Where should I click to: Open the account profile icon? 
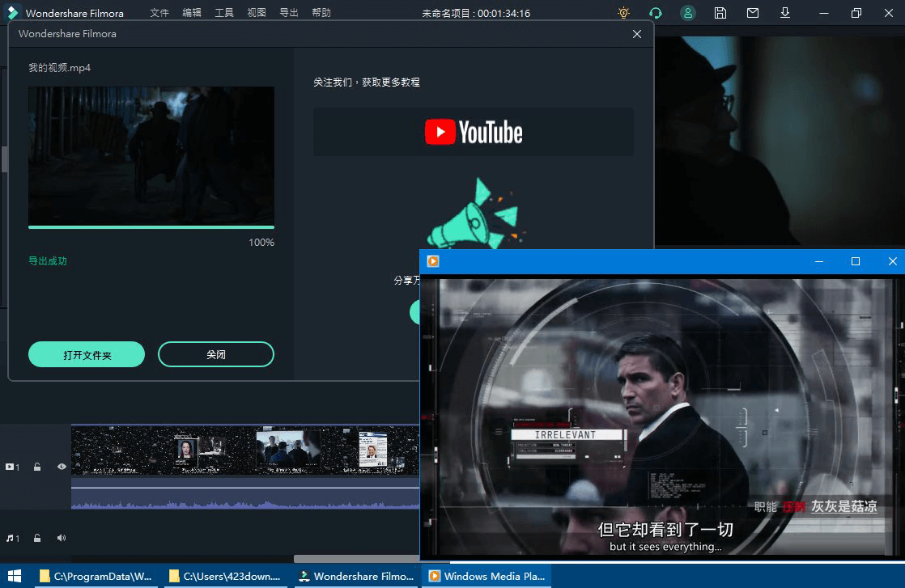tap(687, 13)
